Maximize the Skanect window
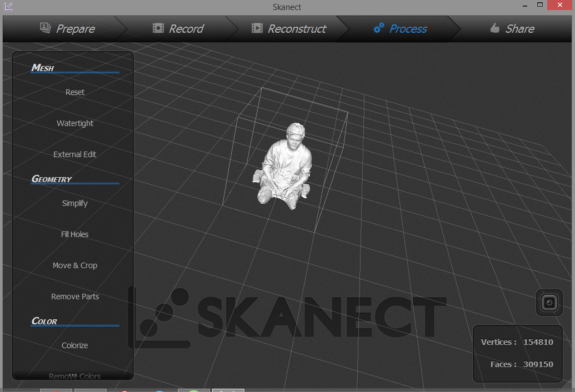Image resolution: width=575 pixels, height=392 pixels. coord(540,5)
